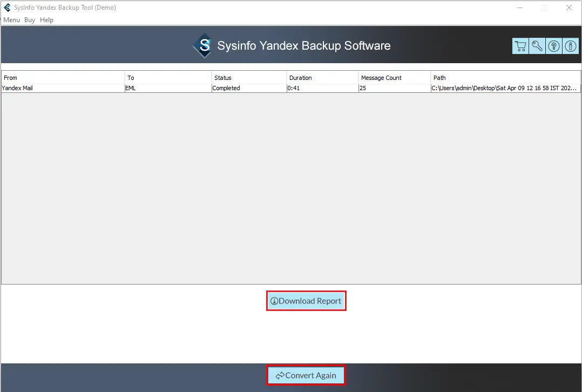Open activation via the key icon
Image resolution: width=582 pixels, height=392 pixels.
537,46
